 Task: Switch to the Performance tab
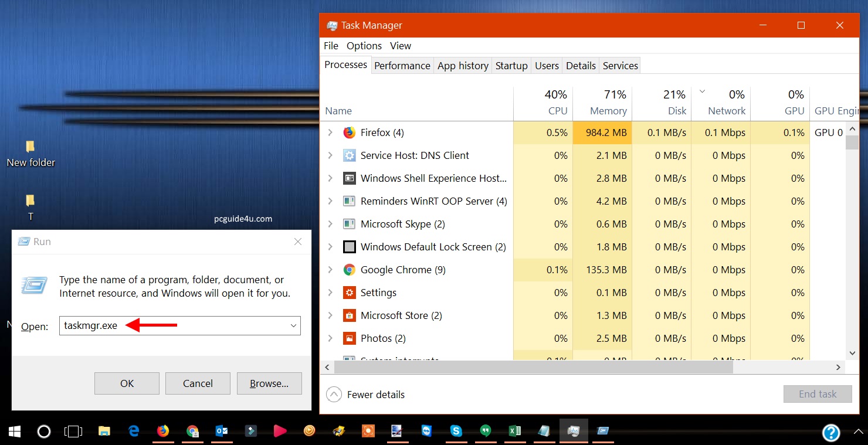(x=402, y=66)
